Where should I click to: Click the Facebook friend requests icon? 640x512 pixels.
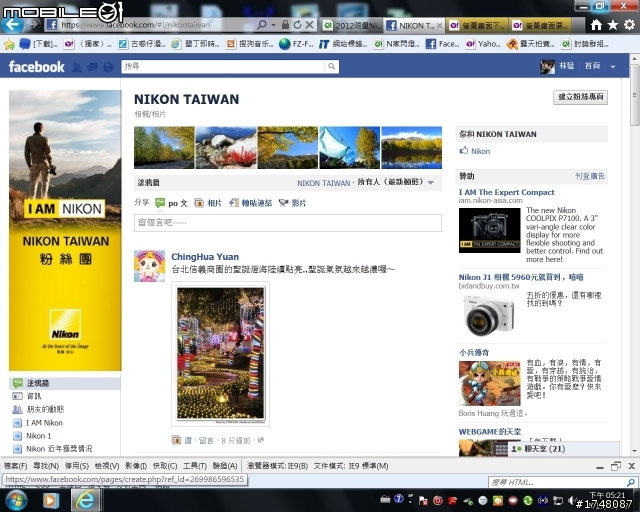[77, 67]
